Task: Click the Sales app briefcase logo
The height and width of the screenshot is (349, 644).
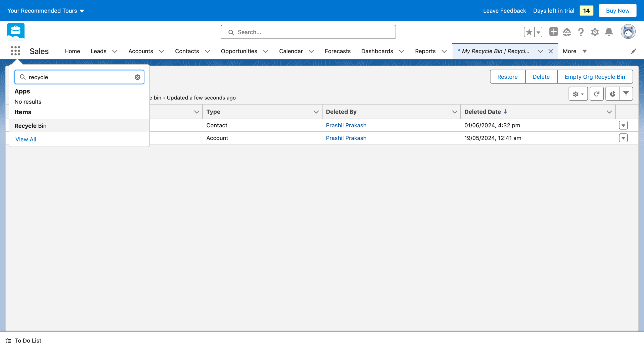Action: [16, 32]
